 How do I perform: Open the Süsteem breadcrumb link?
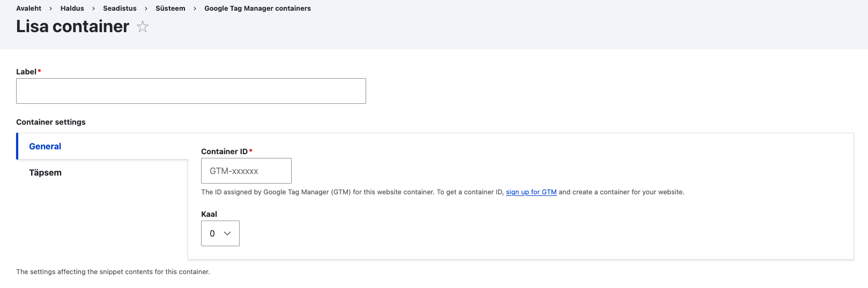(170, 9)
